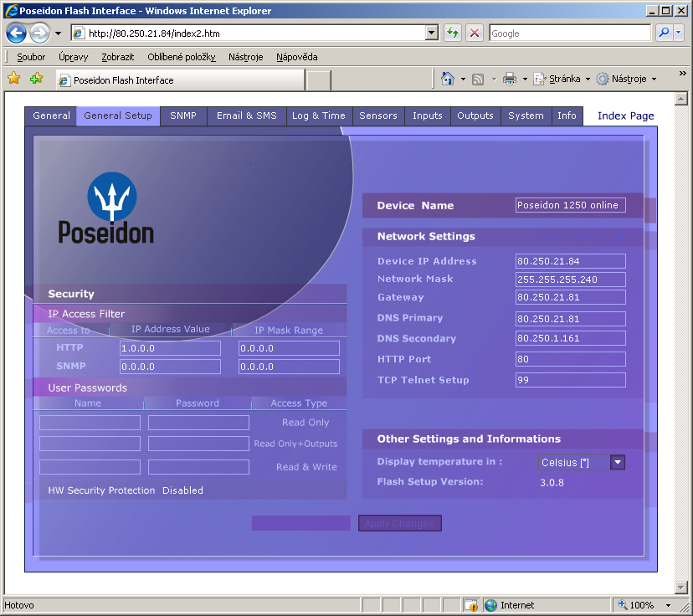The height and width of the screenshot is (616, 693).
Task: Click the HTTP Port field
Action: pyautogui.click(x=571, y=359)
